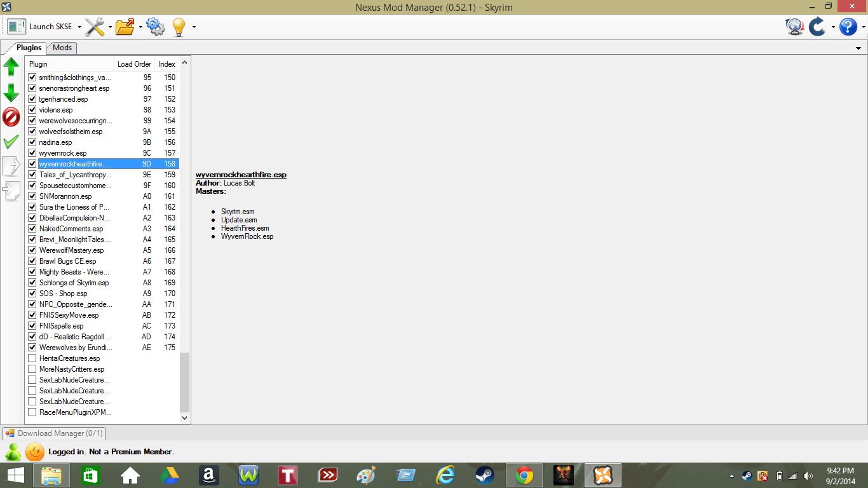Viewport: 868px width, 488px height.
Task: Sort by the Plugin column header
Action: (70, 64)
